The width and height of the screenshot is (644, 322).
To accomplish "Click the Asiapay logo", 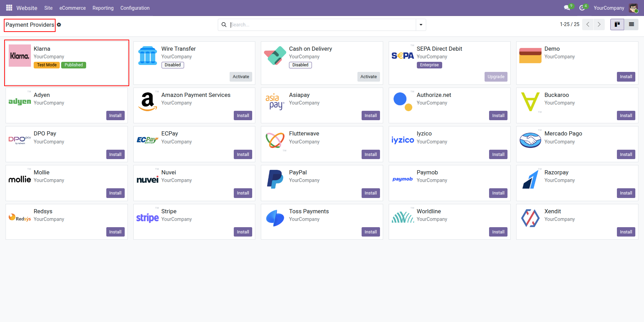I will click(275, 102).
